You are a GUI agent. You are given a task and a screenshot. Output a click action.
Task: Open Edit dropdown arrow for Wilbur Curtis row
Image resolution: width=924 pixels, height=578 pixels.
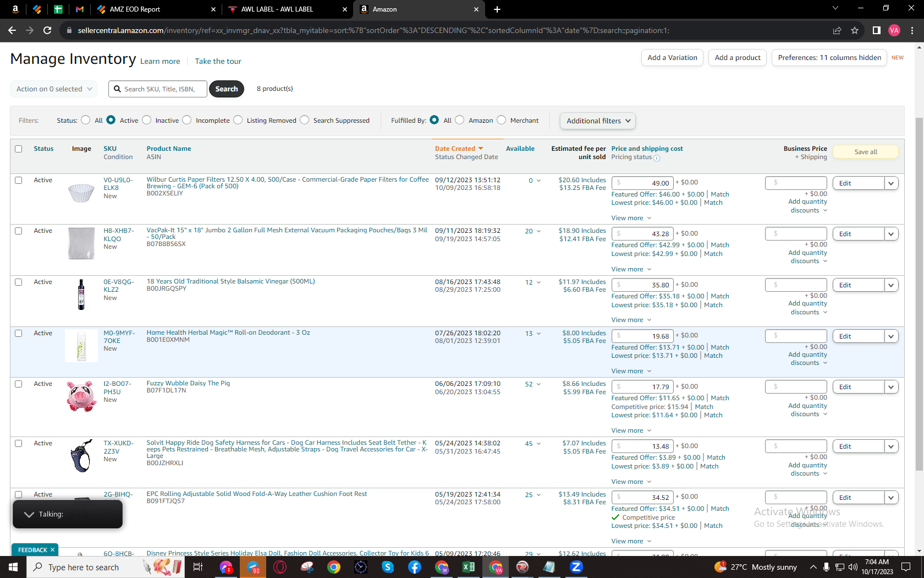[x=891, y=183]
